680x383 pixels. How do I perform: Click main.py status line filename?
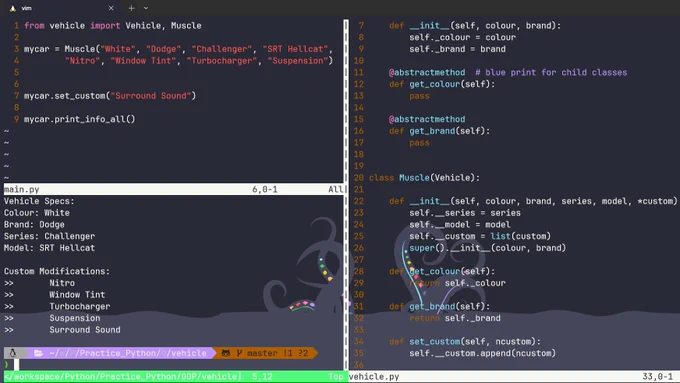(x=22, y=190)
